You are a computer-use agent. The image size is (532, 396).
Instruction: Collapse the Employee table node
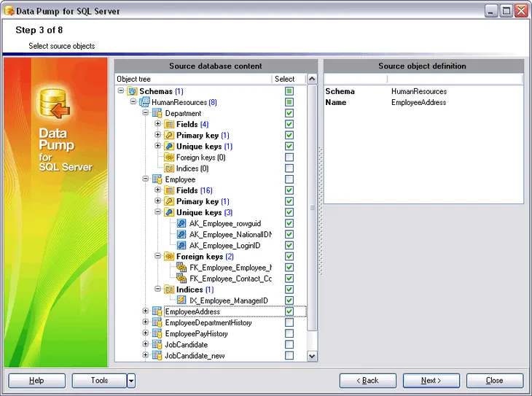click(x=146, y=179)
